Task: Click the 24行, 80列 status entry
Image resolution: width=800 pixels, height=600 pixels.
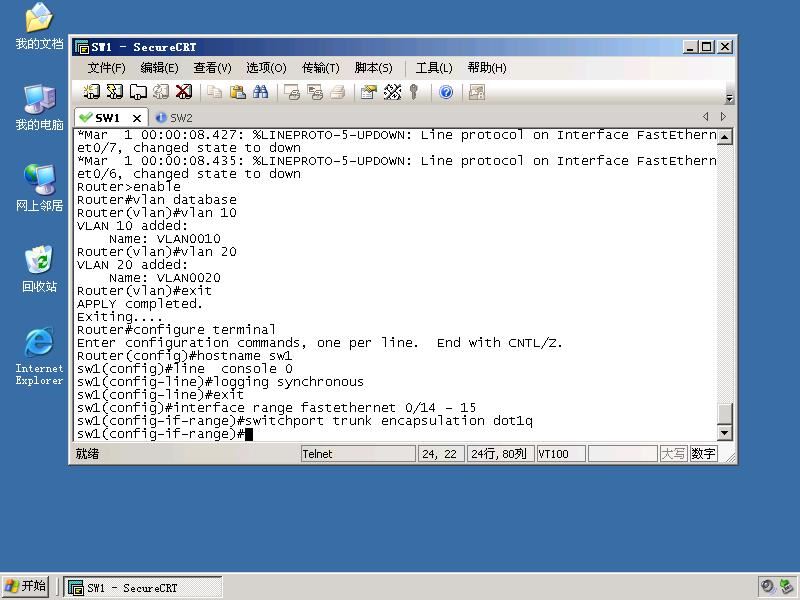Action: 500,454
